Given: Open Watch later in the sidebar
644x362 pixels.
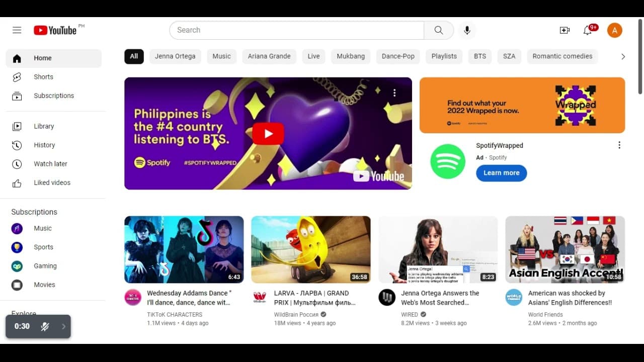Looking at the screenshot, I should [x=54, y=164].
